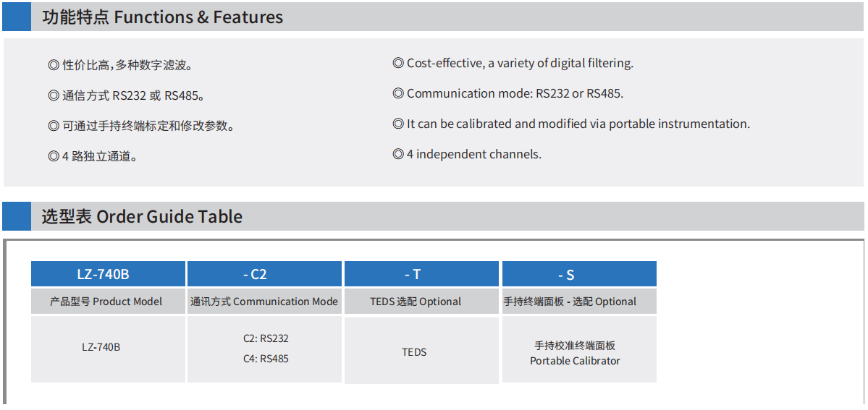Screen dimensions: 868x410
Task: Click the "选型表 Order Guide Table" heading
Action: click(x=142, y=217)
